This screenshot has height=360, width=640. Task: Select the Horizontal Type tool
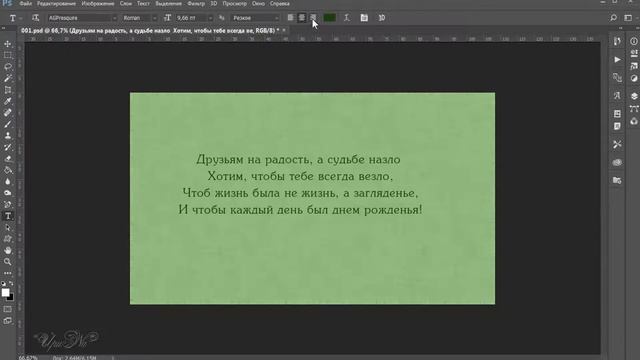tap(8, 216)
